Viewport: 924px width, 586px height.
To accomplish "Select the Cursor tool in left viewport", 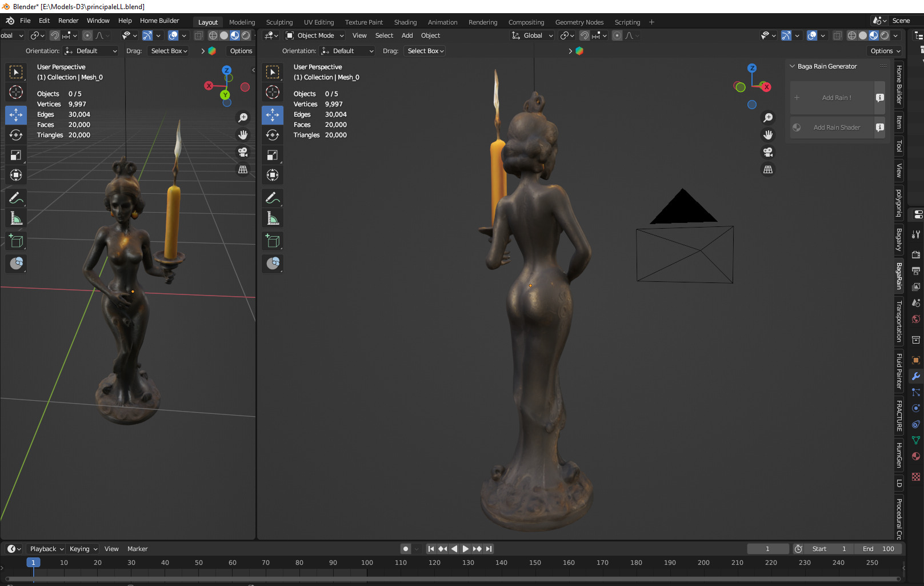I will [x=16, y=92].
